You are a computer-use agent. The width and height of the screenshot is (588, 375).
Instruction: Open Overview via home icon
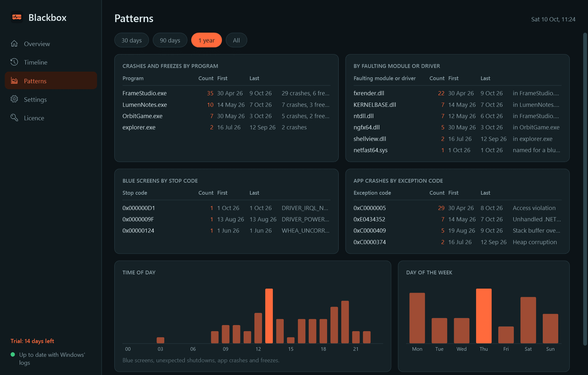tap(14, 43)
